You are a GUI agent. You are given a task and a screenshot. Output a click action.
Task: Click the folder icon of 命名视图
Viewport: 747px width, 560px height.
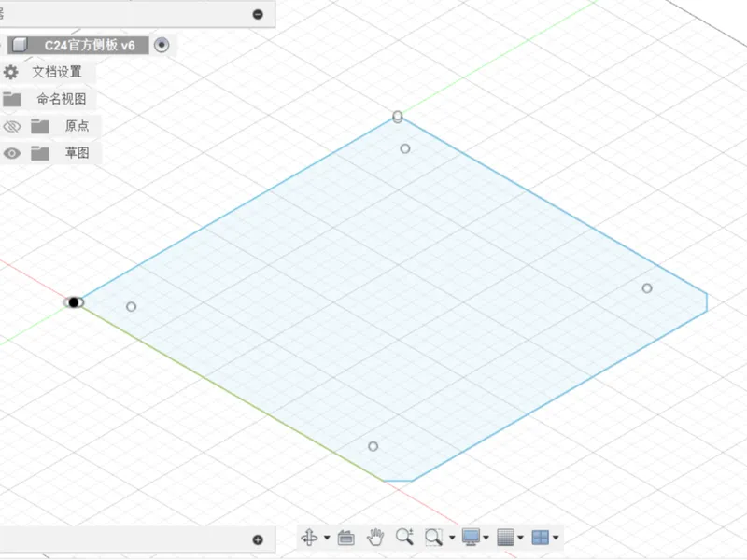tap(12, 99)
